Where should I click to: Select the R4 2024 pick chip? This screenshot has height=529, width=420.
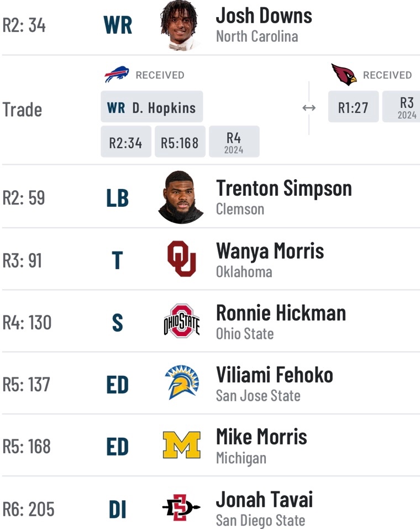point(234,142)
